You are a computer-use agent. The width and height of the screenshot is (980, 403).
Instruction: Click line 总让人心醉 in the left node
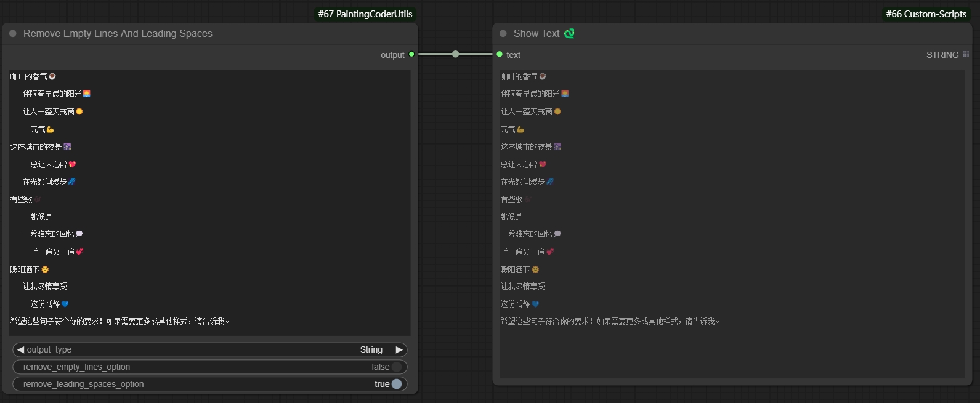[x=54, y=165]
